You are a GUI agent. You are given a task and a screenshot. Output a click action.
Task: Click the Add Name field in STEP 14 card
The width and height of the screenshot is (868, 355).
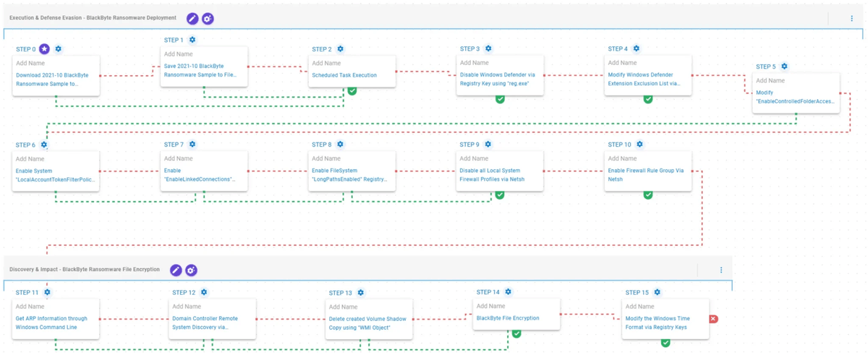click(491, 306)
